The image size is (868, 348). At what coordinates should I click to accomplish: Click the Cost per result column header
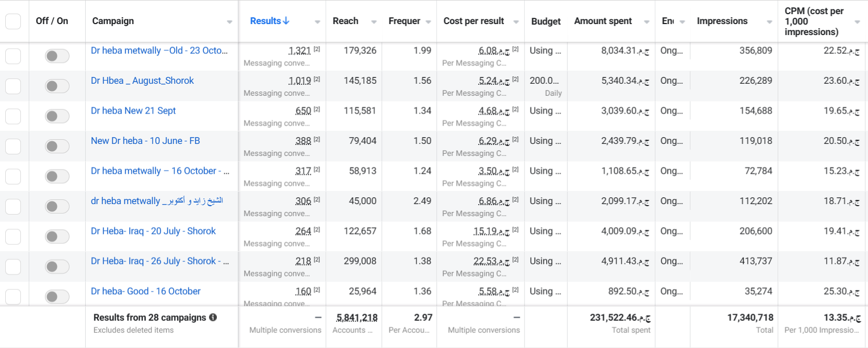pos(473,21)
